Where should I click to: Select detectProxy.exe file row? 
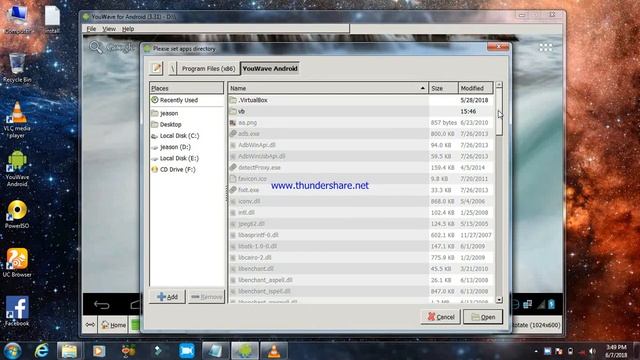coord(361,167)
